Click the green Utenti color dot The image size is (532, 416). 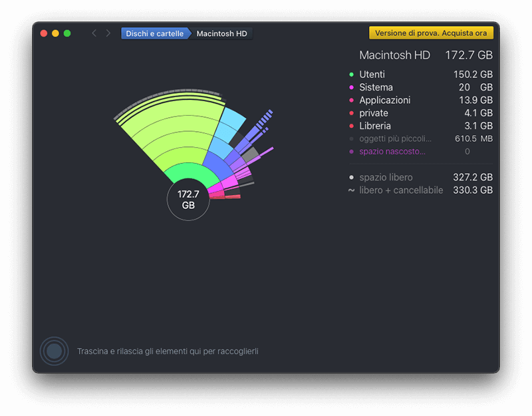tap(351, 75)
